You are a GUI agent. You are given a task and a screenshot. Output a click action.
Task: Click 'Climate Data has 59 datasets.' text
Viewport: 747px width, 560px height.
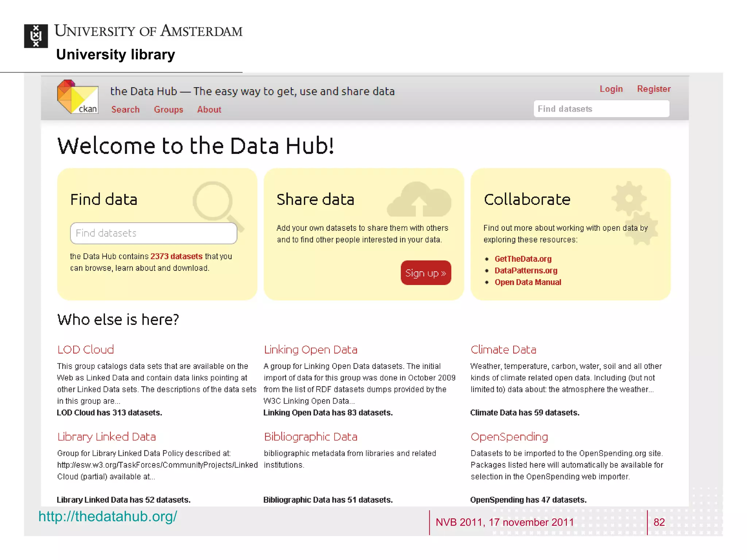pos(525,413)
